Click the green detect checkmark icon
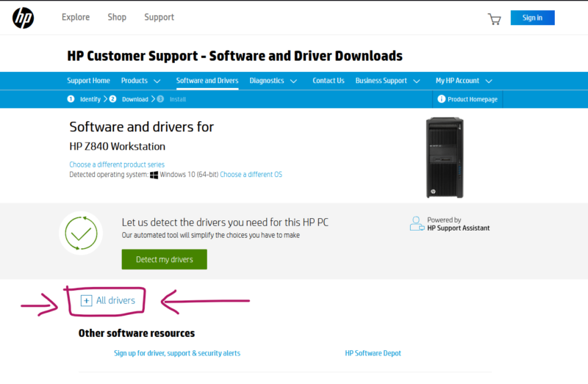 81,233
